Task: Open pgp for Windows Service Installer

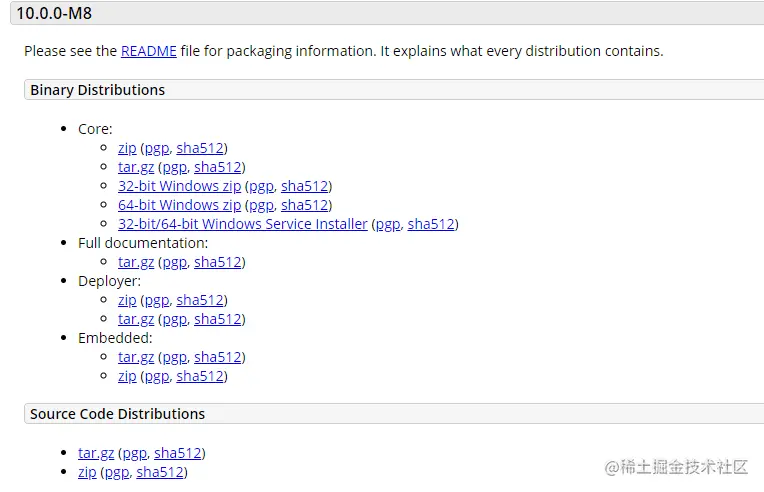Action: coord(387,224)
